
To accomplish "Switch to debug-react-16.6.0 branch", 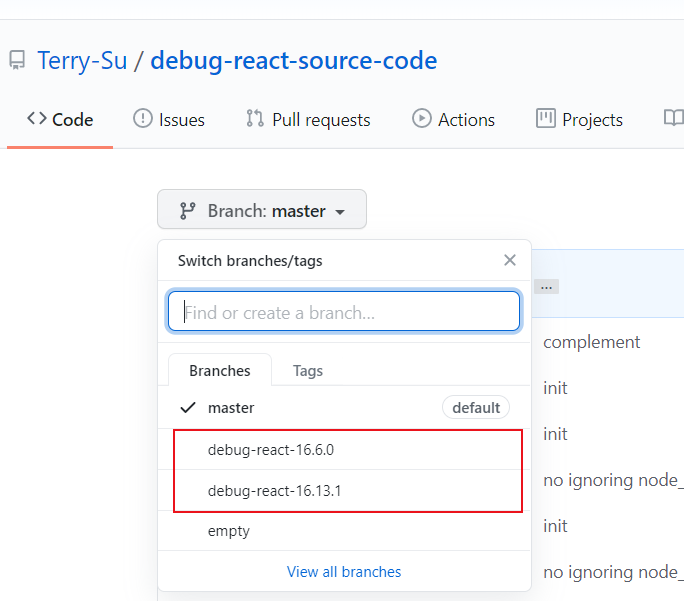I will click(x=271, y=450).
